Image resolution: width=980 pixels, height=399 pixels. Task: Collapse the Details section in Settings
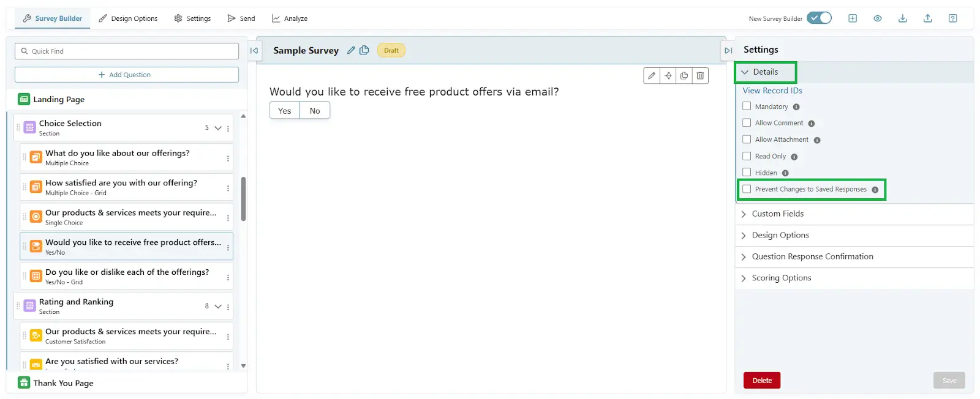tap(744, 72)
